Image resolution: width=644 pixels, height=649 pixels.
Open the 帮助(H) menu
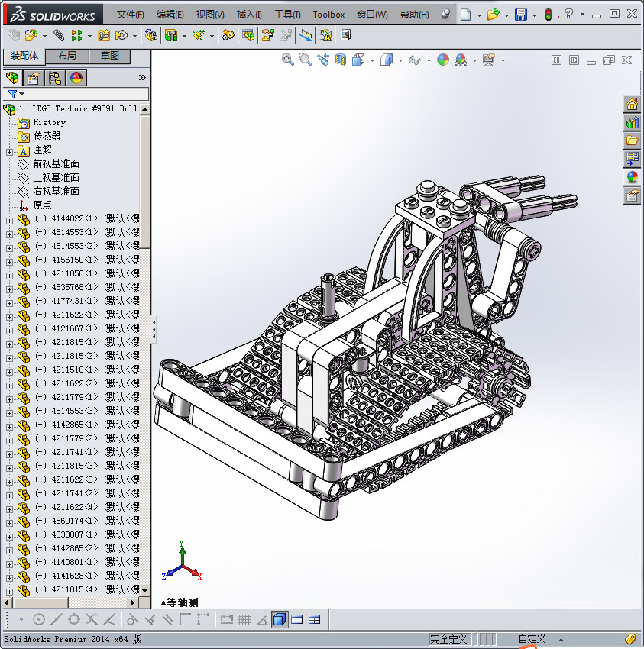(x=415, y=15)
